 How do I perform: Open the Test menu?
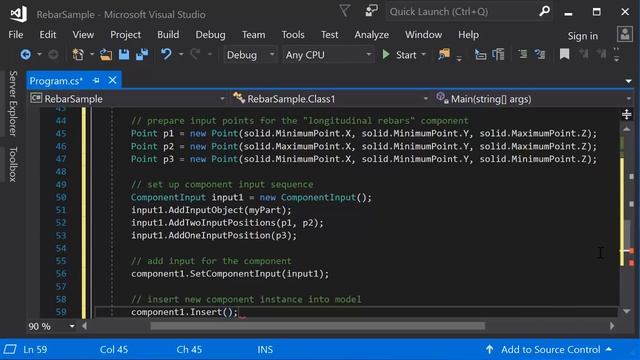pyautogui.click(x=329, y=35)
